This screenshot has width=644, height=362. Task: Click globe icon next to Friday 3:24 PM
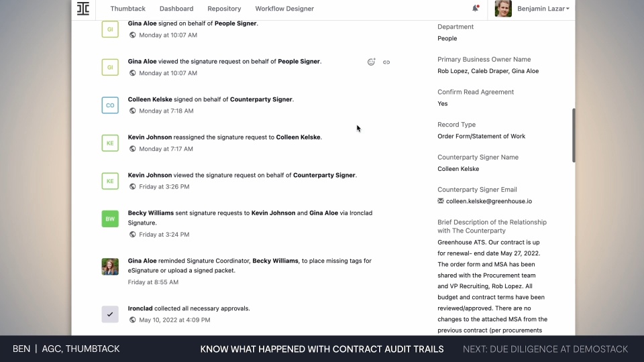click(x=132, y=235)
